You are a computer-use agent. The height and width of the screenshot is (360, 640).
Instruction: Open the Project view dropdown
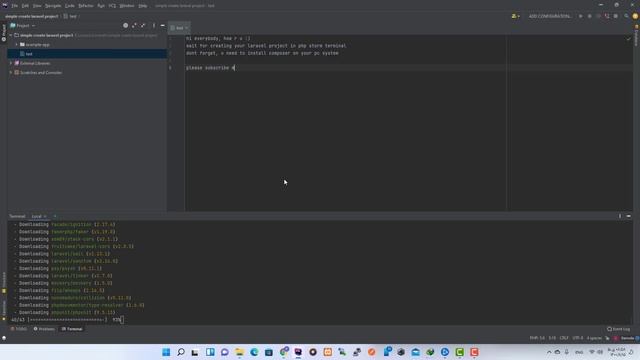click(23, 26)
